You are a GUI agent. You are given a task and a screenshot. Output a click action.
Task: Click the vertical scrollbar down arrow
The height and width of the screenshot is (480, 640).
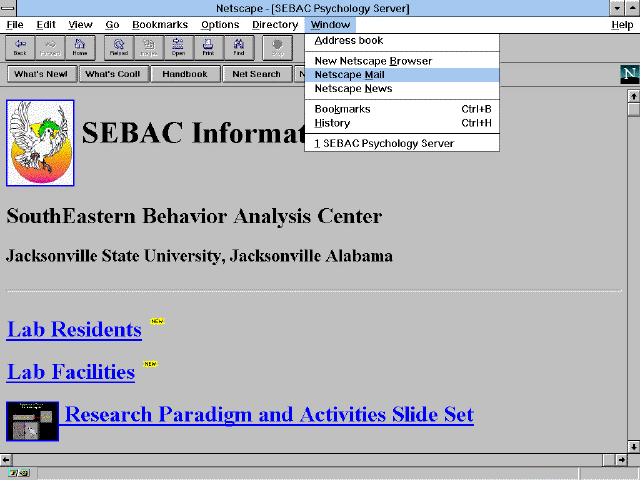pos(633,446)
